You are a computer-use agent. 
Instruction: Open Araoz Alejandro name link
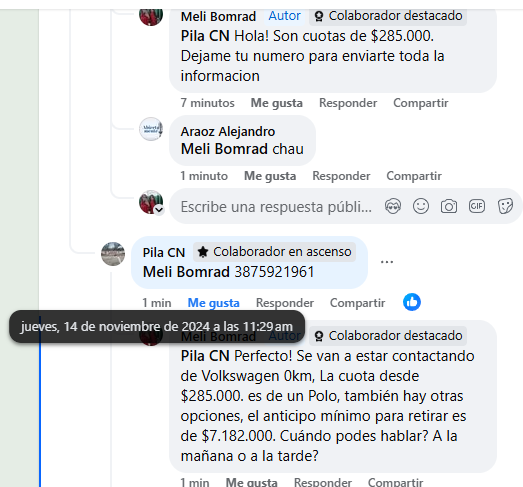[228, 131]
